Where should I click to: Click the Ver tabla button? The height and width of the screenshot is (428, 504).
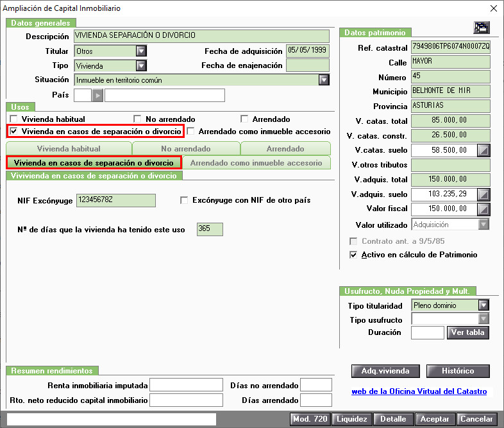(x=468, y=332)
